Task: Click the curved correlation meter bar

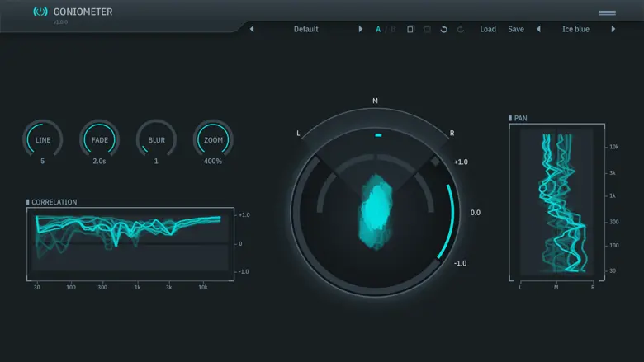Action: (447, 221)
